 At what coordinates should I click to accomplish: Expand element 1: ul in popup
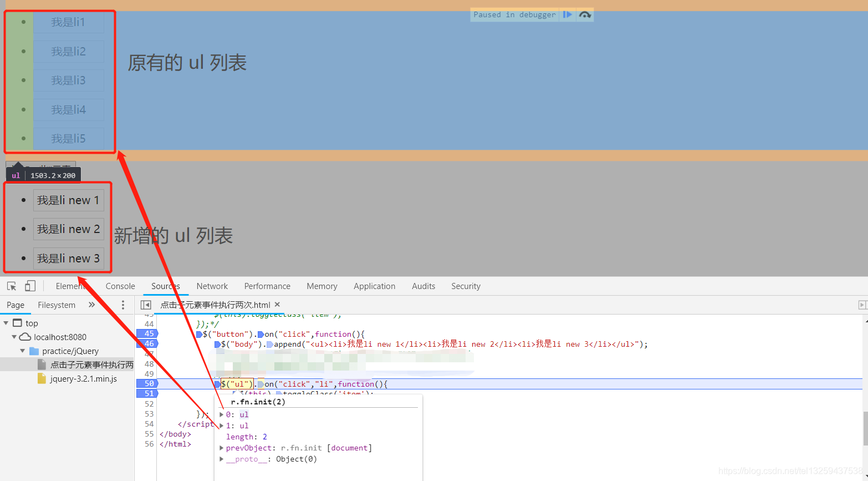(222, 426)
